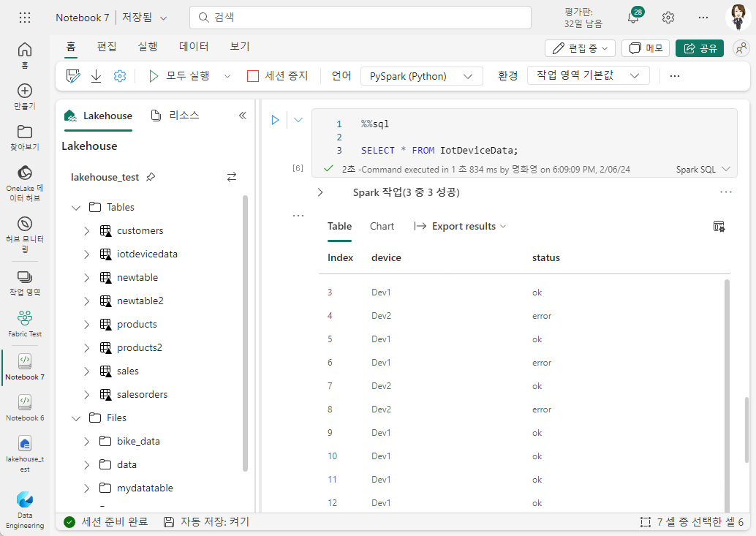Open toolbar overflow ellipsis

coord(675,76)
